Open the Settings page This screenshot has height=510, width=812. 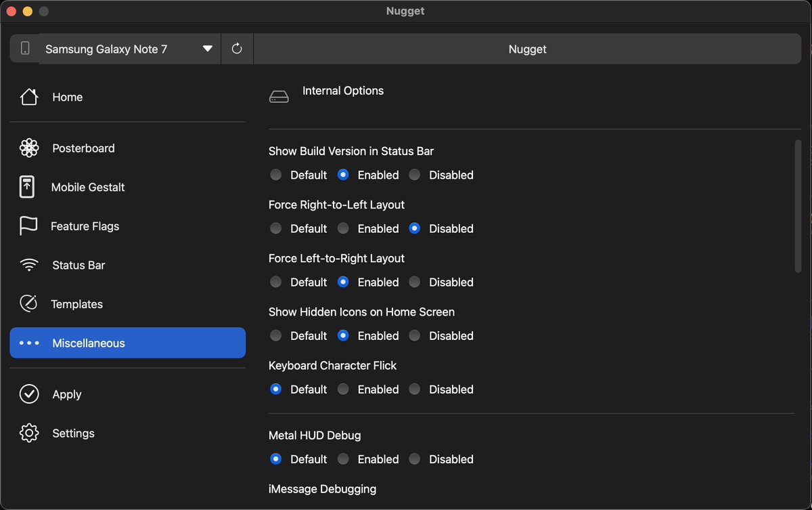click(128, 433)
